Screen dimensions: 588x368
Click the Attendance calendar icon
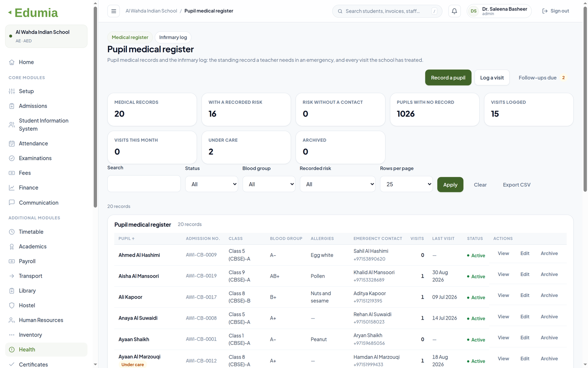[x=12, y=143]
